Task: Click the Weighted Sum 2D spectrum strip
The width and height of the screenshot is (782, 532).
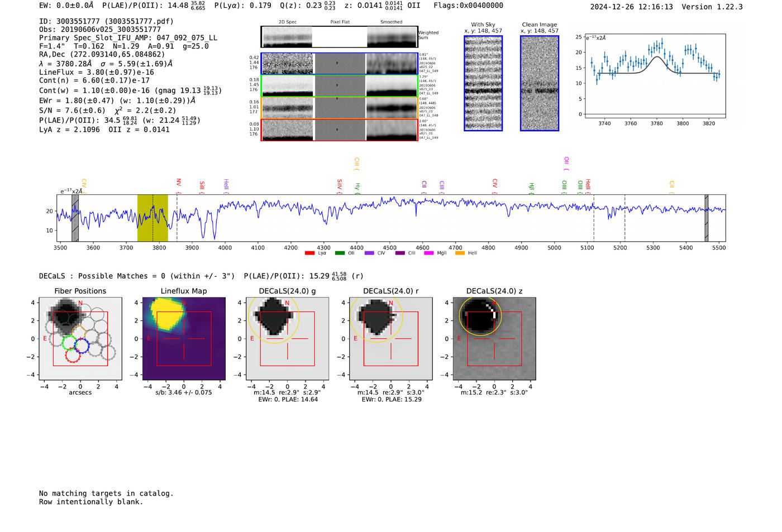Action: click(339, 37)
